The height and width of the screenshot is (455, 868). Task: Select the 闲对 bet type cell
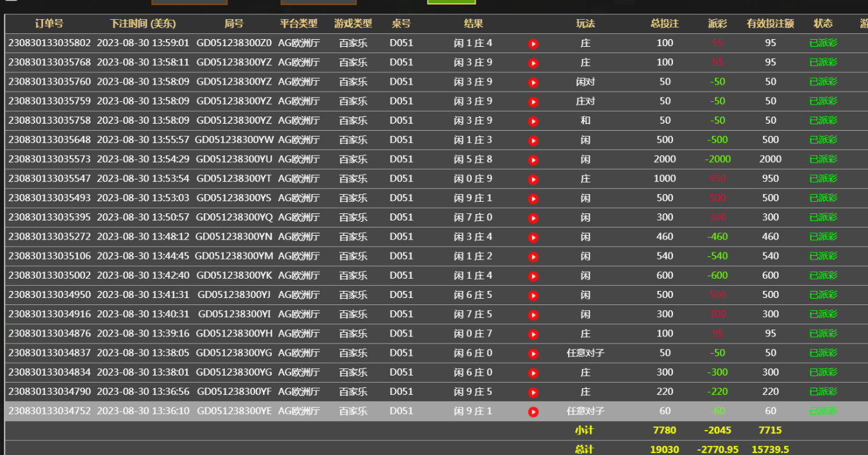585,81
